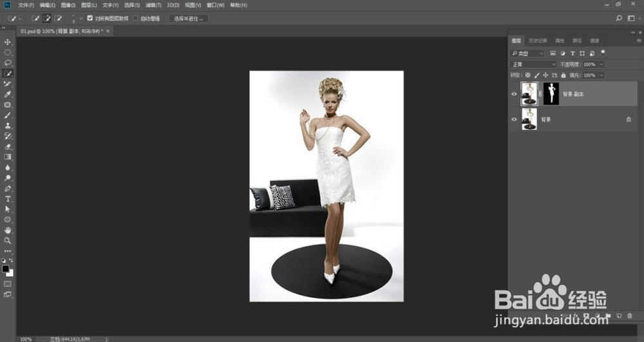
Task: Toggle layer filtering on/off switch
Action: click(x=603, y=53)
